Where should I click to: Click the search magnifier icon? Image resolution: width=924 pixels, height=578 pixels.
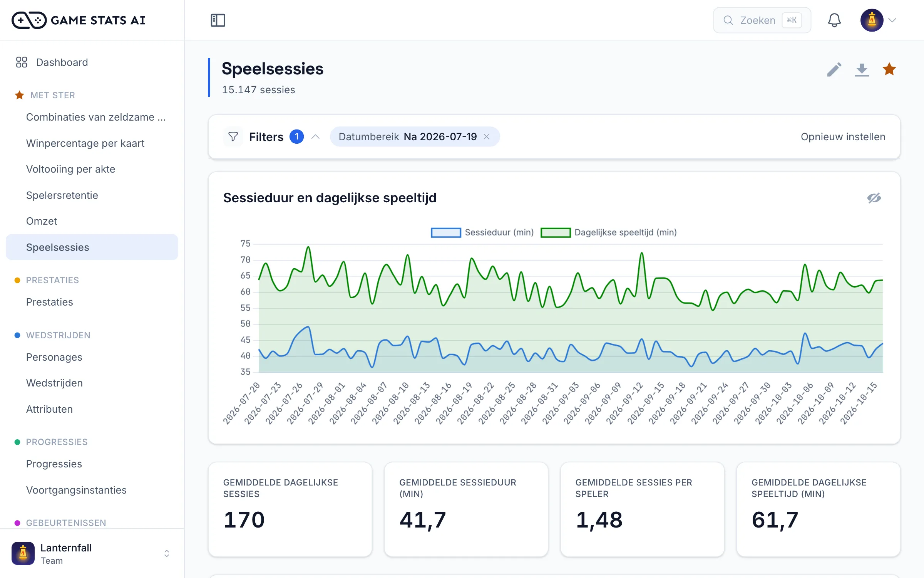[728, 20]
